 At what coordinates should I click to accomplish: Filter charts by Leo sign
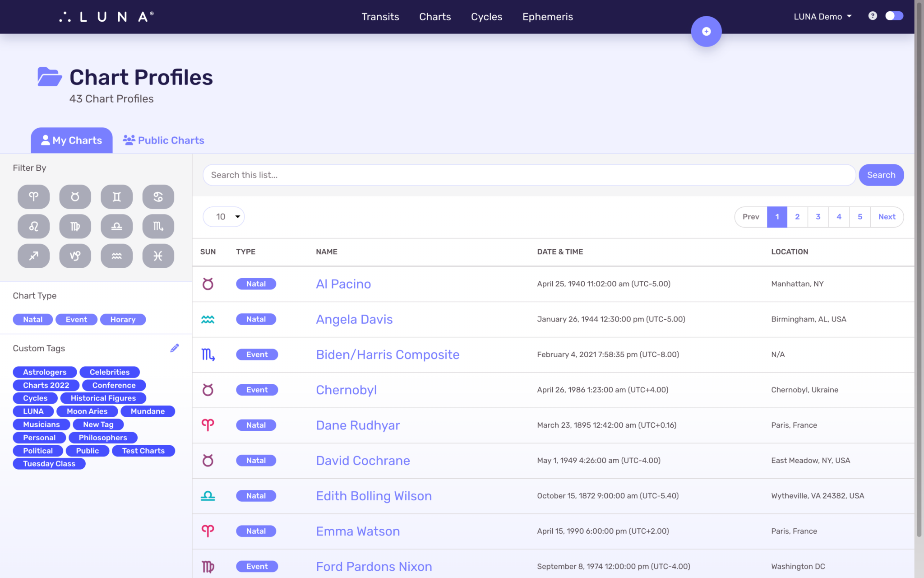point(33,226)
